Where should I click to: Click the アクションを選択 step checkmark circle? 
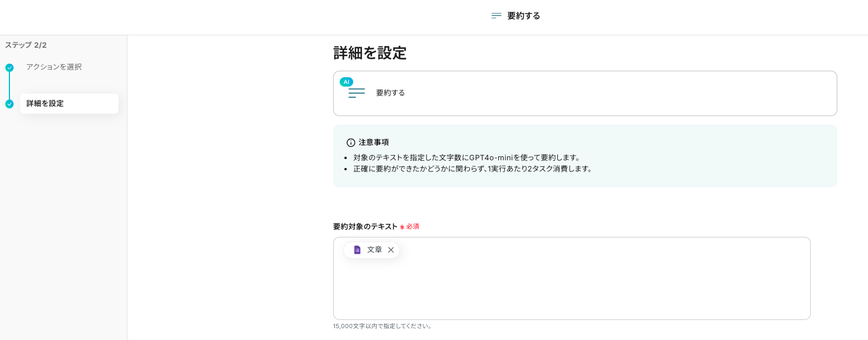coord(9,68)
